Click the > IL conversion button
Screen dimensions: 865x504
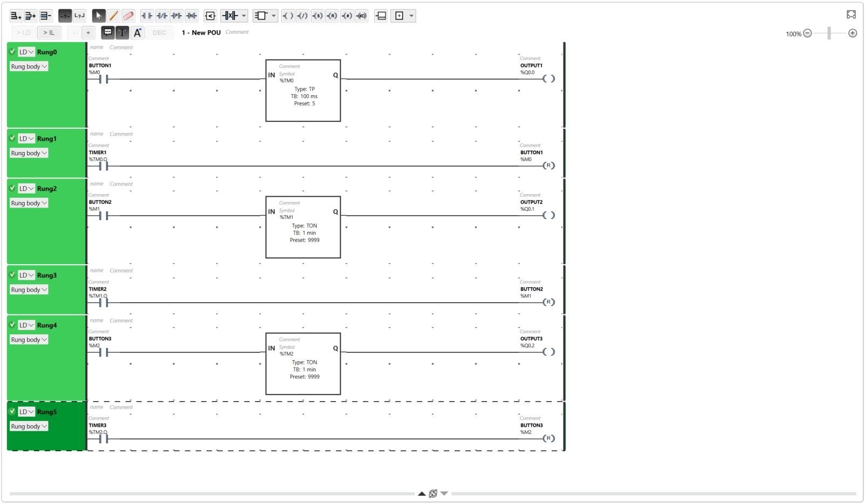point(49,32)
